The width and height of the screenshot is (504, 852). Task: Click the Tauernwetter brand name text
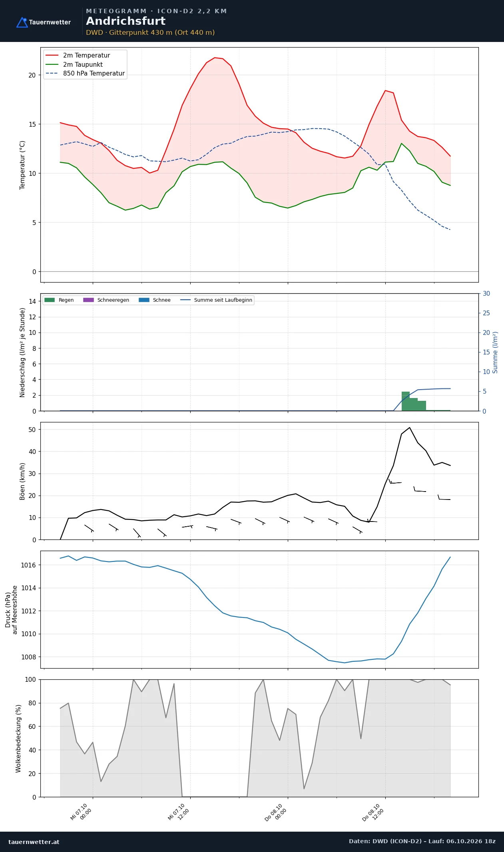(x=50, y=22)
